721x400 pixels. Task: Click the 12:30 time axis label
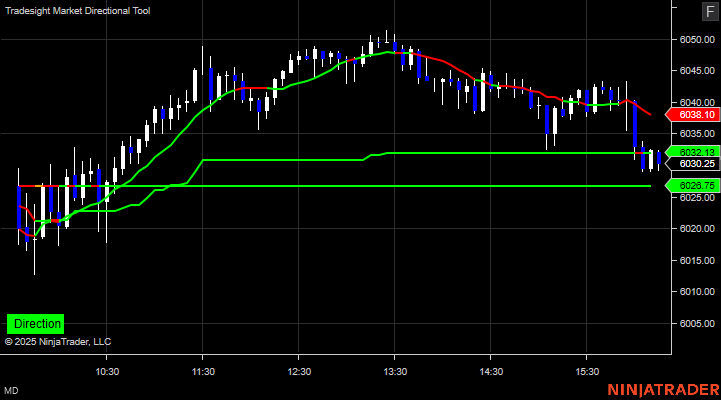tap(299, 371)
